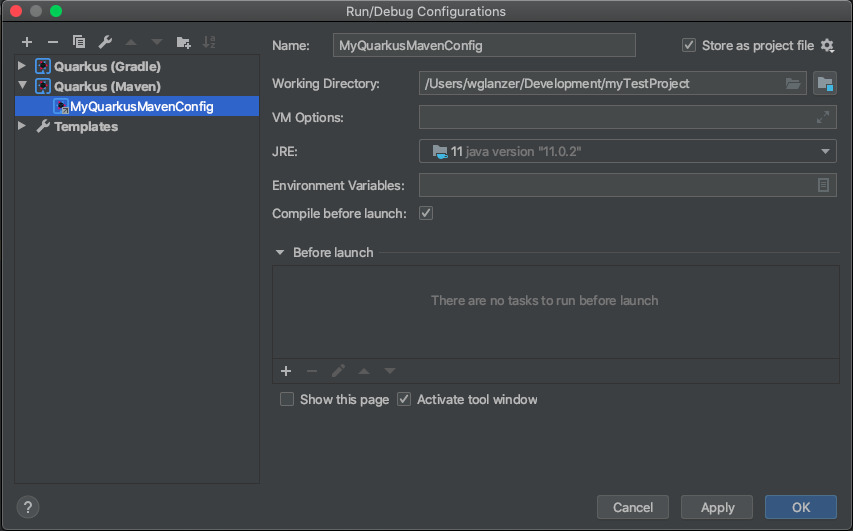Image resolution: width=853 pixels, height=531 pixels.
Task: Move before launch task up
Action: tap(364, 371)
